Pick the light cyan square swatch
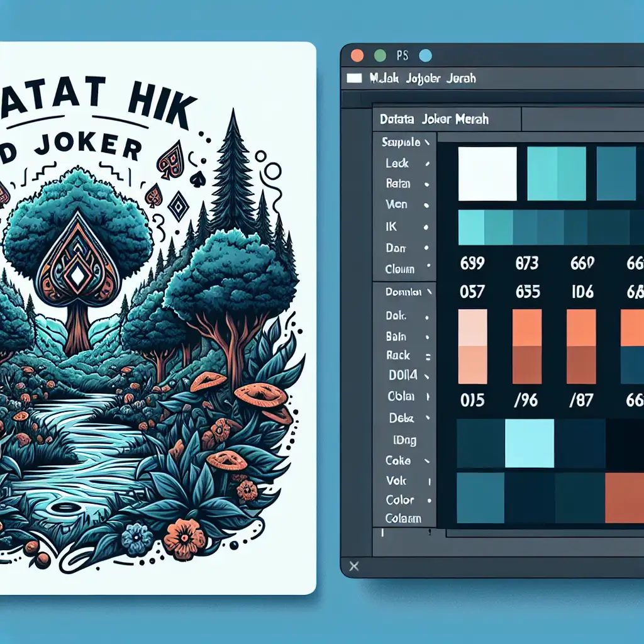Viewport: 644px width, 644px height. pyautogui.click(x=530, y=443)
